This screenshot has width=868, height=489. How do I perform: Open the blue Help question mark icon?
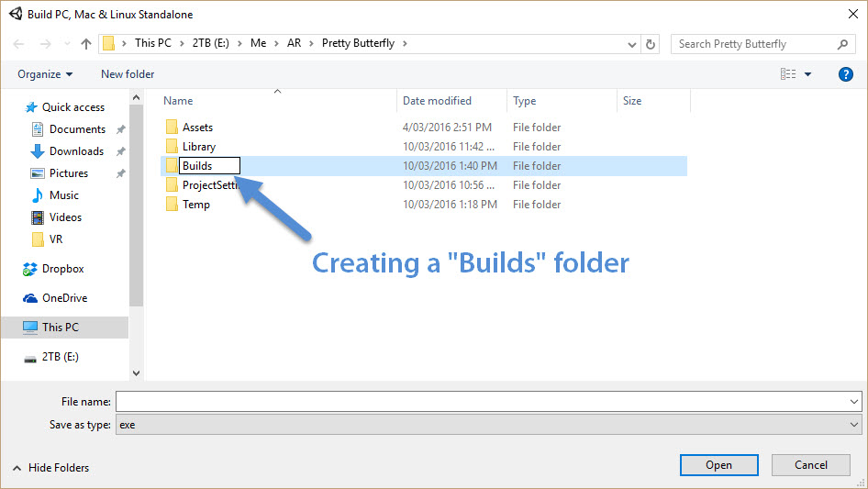(x=845, y=74)
